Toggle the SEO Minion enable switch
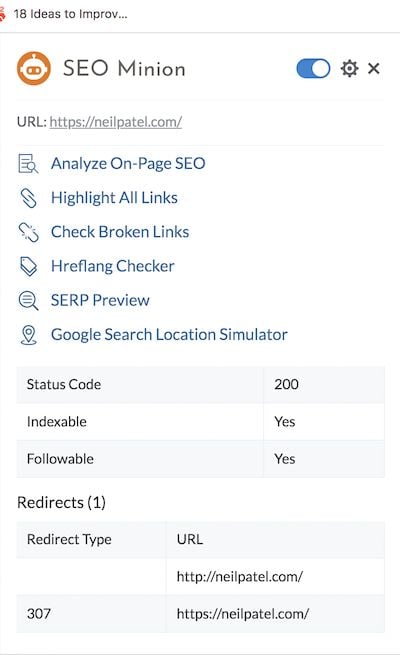The height and width of the screenshot is (655, 400). [x=313, y=69]
